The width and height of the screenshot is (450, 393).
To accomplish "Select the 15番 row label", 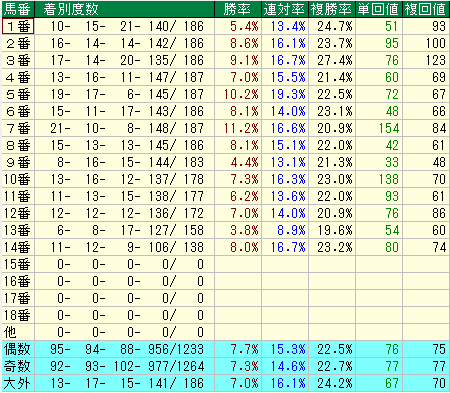I will tap(18, 264).
